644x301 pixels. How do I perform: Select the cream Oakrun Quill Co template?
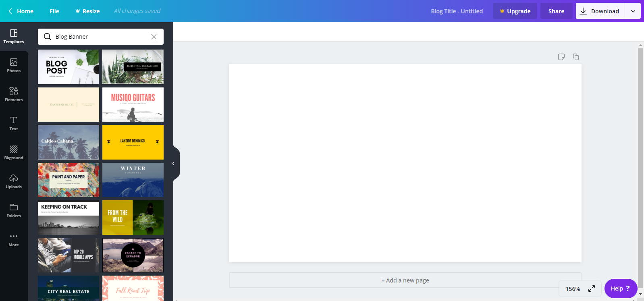[x=69, y=104]
